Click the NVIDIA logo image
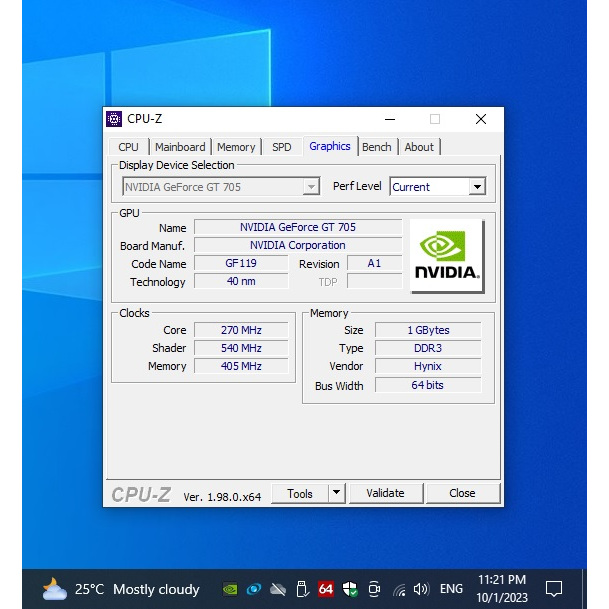This screenshot has width=609, height=609. [447, 256]
